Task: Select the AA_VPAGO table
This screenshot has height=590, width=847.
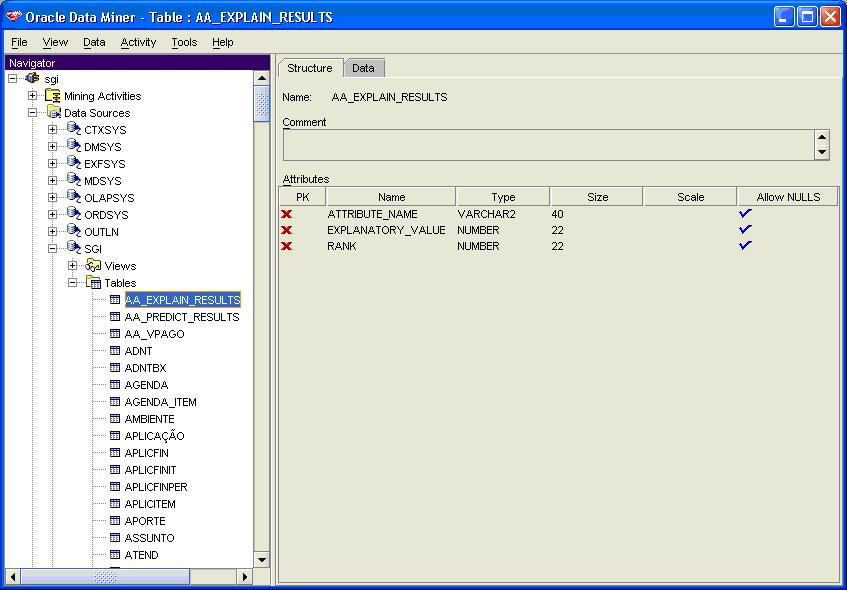Action: tap(154, 334)
